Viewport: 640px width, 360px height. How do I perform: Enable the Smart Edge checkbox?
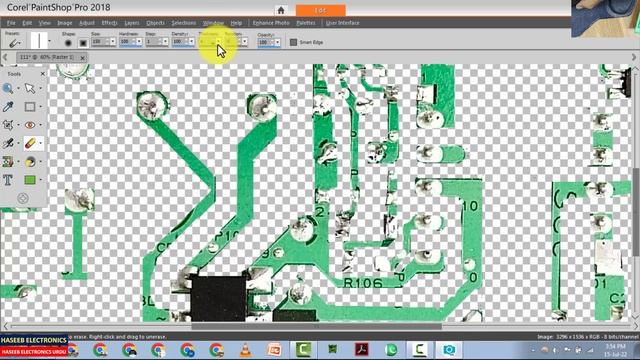click(293, 42)
